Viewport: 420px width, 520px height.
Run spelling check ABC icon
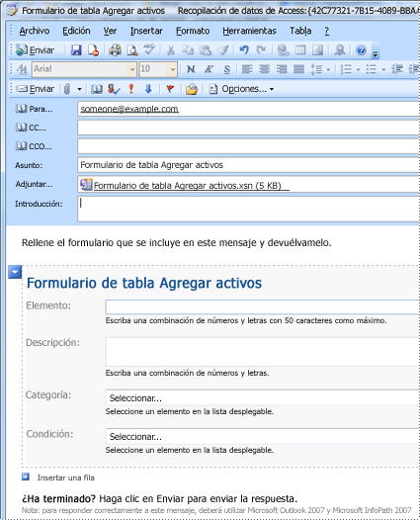tap(149, 49)
